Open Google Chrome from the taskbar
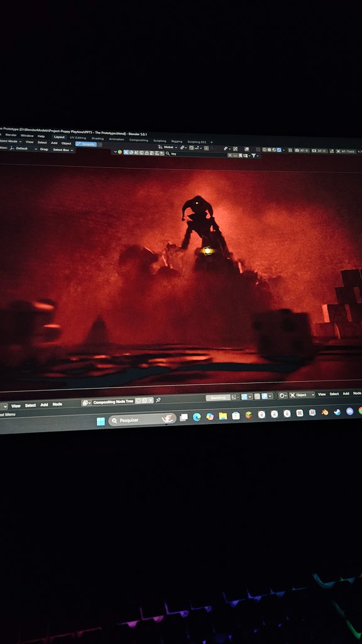The width and height of the screenshot is (362, 644). 359,411
